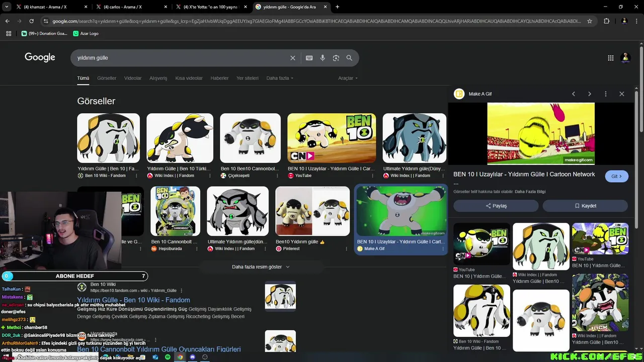Open Discord from the taskbar
Image resolution: width=644 pixels, height=362 pixels.
[x=192, y=357]
